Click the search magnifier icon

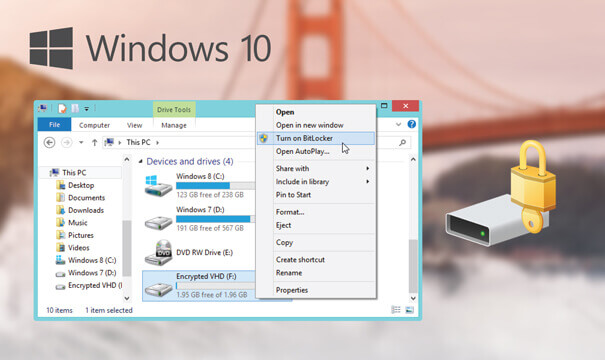[x=402, y=142]
